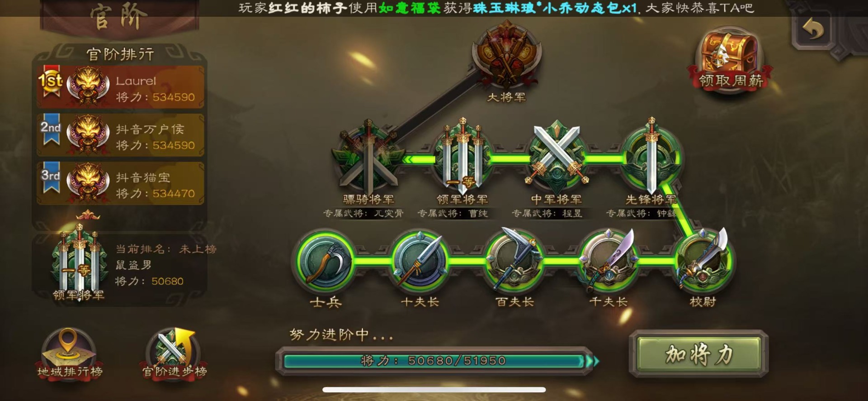868x401 pixels.
Task: Click your own 领军将军 rank badge
Action: click(x=79, y=259)
